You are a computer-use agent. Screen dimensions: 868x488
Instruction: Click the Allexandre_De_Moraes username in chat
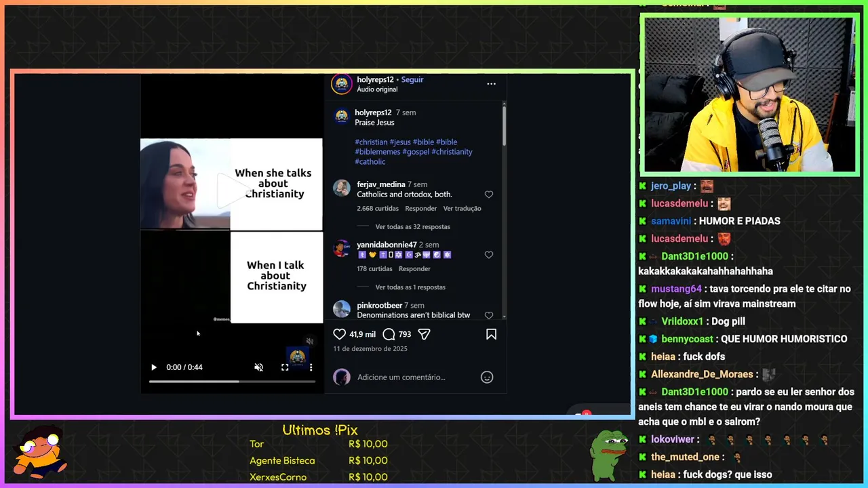702,374
